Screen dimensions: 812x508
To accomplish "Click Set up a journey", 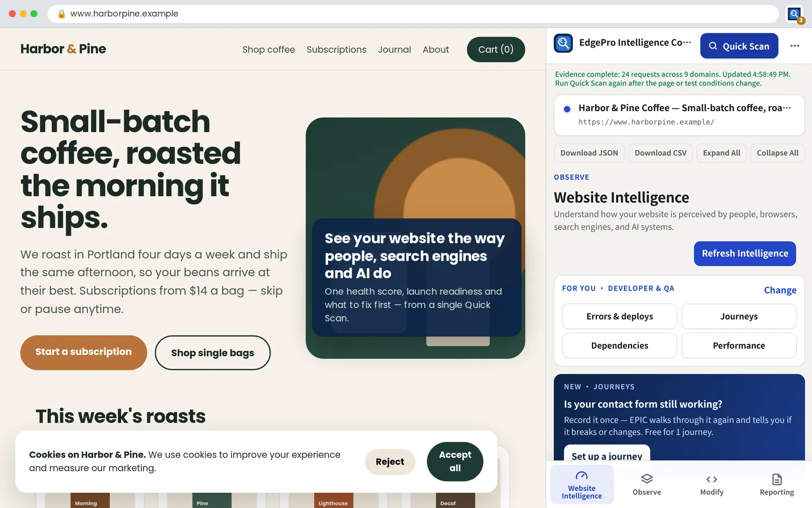I will click(x=606, y=454).
